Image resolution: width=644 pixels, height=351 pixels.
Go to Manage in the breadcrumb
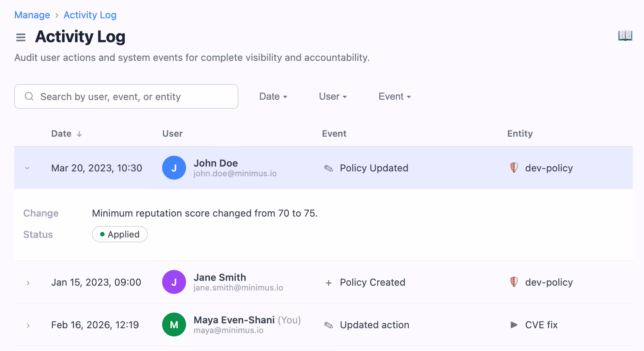pyautogui.click(x=32, y=15)
